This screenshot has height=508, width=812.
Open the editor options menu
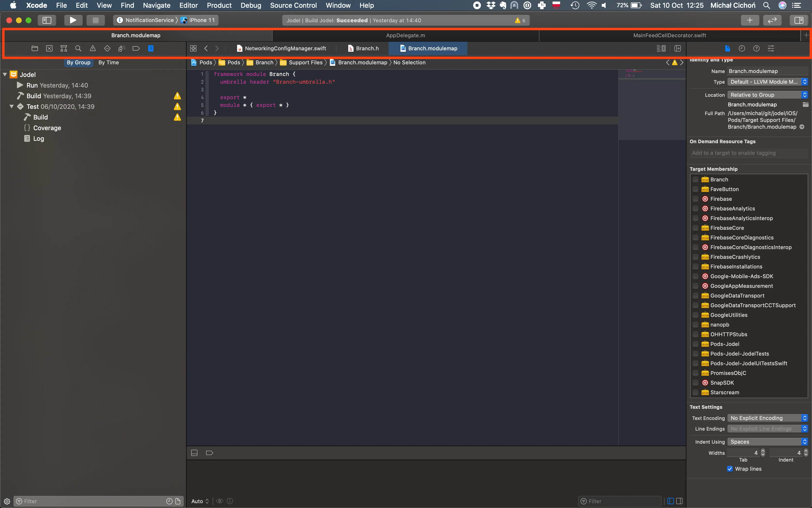pyautogui.click(x=661, y=48)
